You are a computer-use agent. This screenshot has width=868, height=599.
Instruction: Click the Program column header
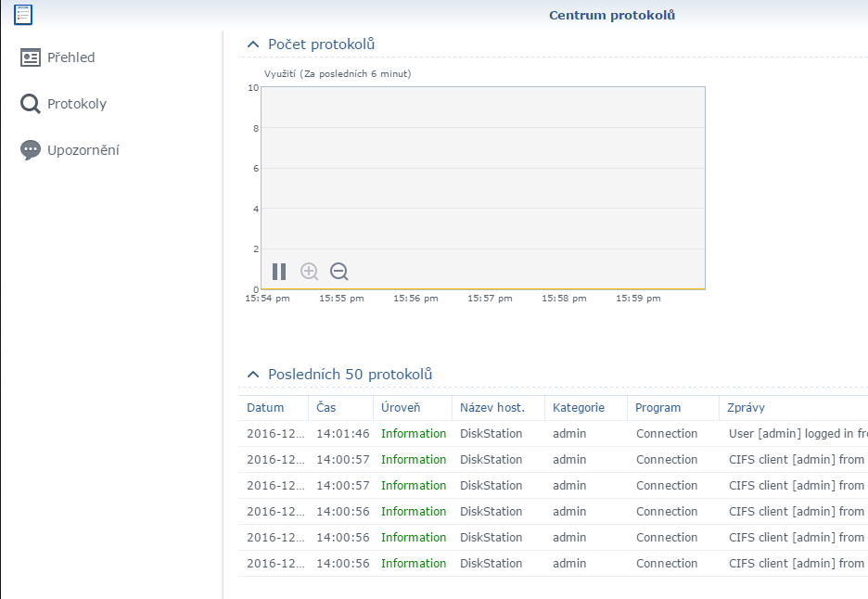(658, 408)
